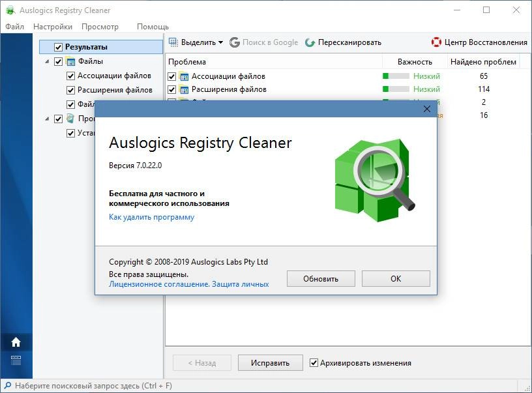Click the Ассоциации файлов row icon in results
532x393 pixels.
[x=184, y=76]
